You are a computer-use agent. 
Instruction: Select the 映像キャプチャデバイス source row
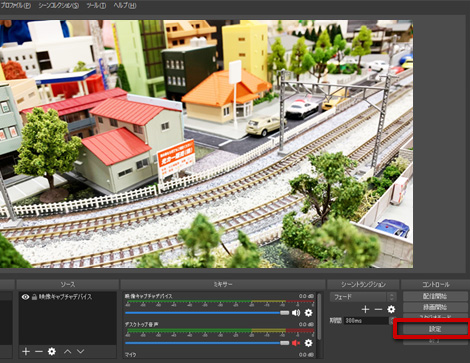pos(68,297)
